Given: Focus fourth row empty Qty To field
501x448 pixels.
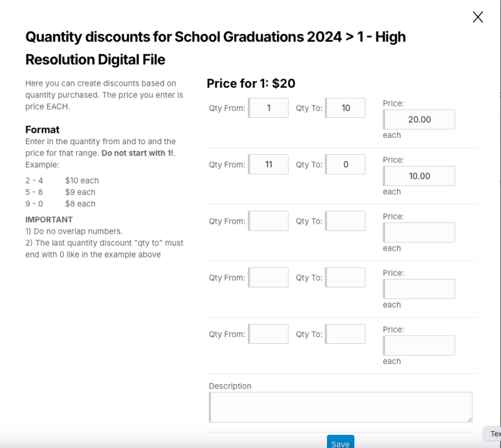Looking at the screenshot, I should (346, 277).
